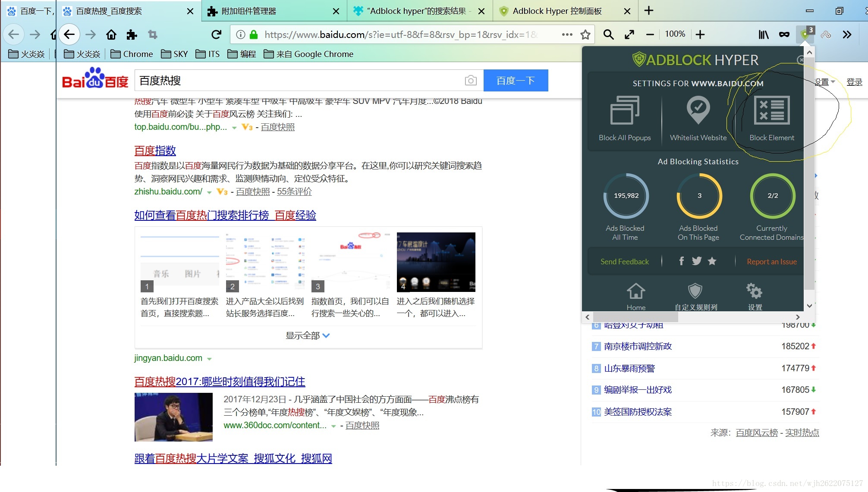This screenshot has width=868, height=492.
Task: Open a new browser tab
Action: [x=649, y=11]
